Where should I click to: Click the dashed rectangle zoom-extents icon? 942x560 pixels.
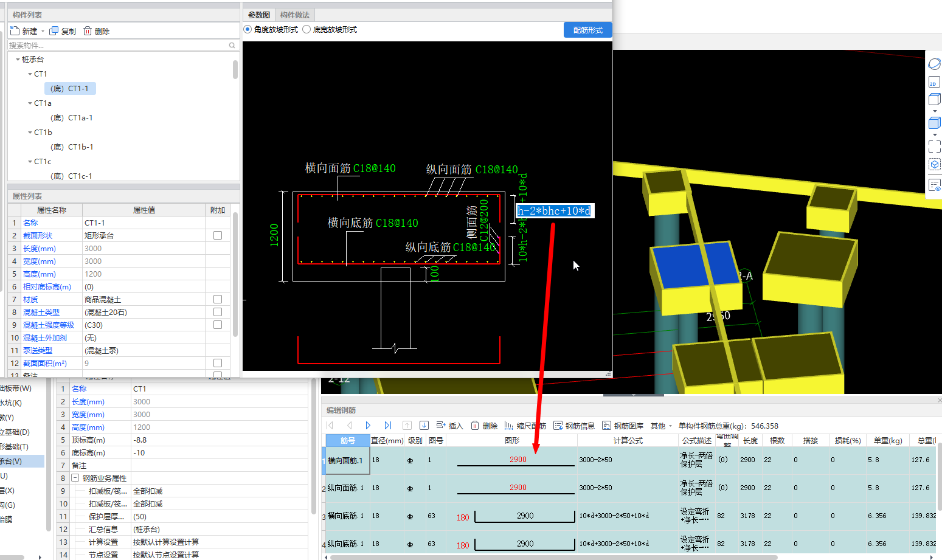tap(935, 147)
